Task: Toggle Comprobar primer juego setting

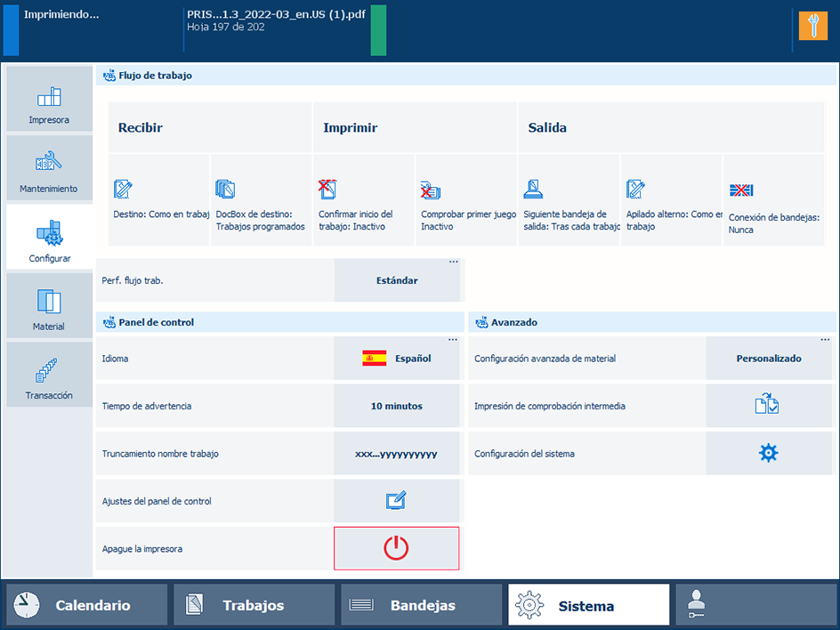Action: (x=466, y=200)
